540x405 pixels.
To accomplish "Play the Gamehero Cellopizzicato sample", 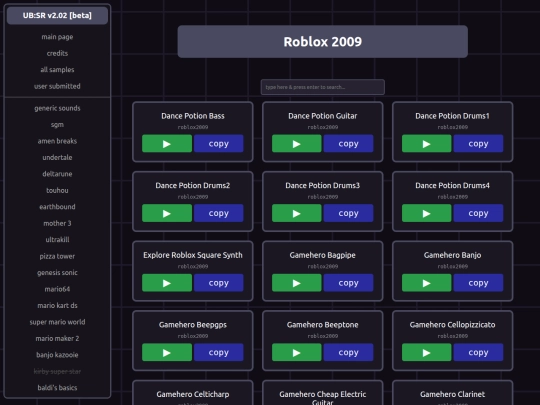I will (x=426, y=352).
